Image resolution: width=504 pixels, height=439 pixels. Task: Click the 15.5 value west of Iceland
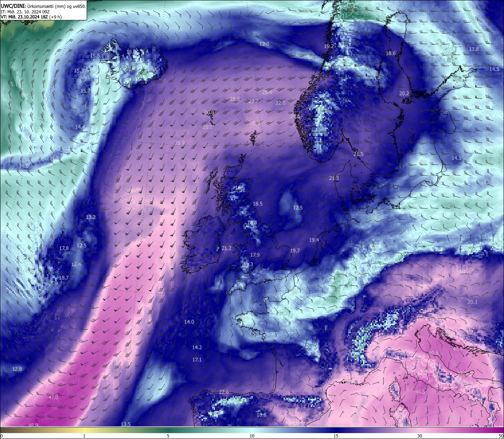(x=95, y=56)
